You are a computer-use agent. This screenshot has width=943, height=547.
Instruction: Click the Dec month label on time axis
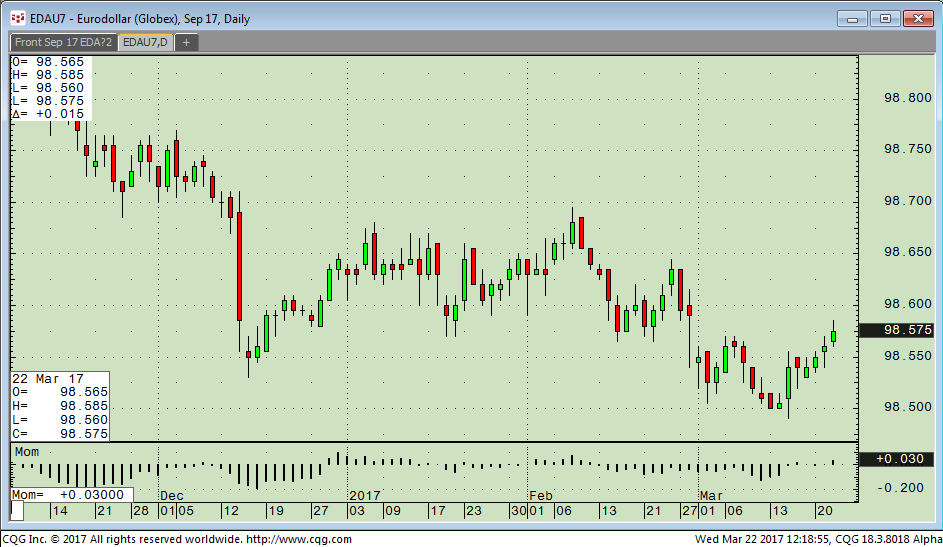coord(171,496)
